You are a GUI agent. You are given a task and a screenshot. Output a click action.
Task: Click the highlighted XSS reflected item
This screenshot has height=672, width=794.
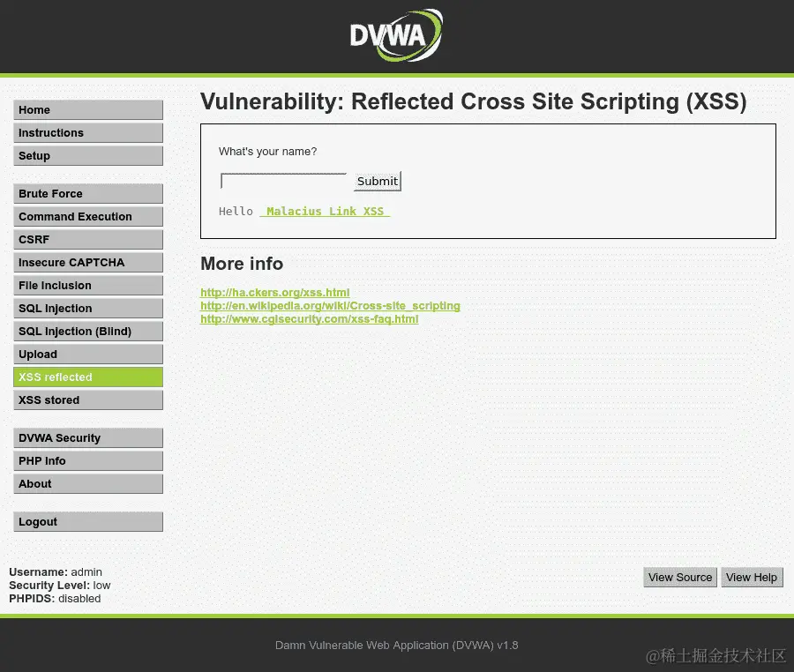click(x=88, y=377)
